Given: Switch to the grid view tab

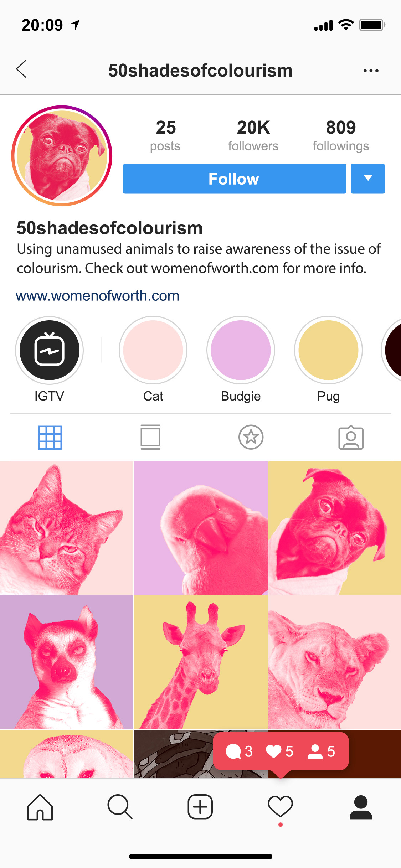Looking at the screenshot, I should point(50,438).
